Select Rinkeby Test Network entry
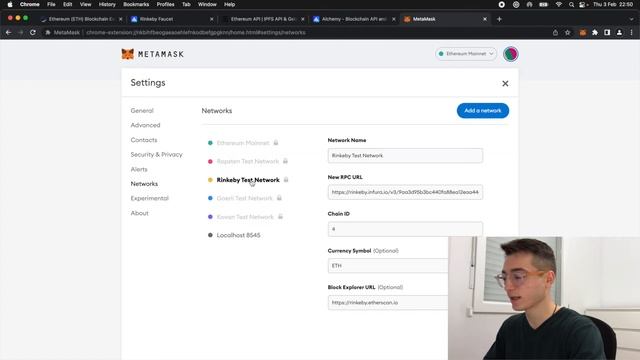The image size is (640, 360). (x=248, y=180)
